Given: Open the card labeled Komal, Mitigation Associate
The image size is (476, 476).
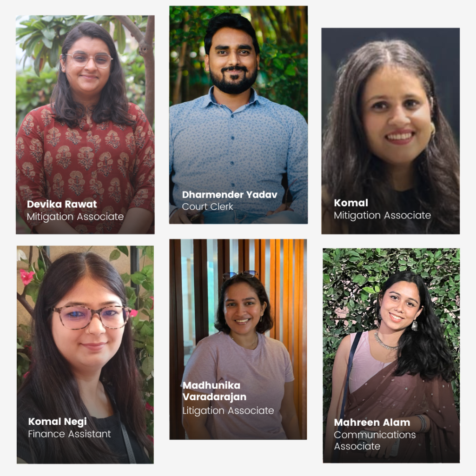Looking at the screenshot, I should 390,131.
